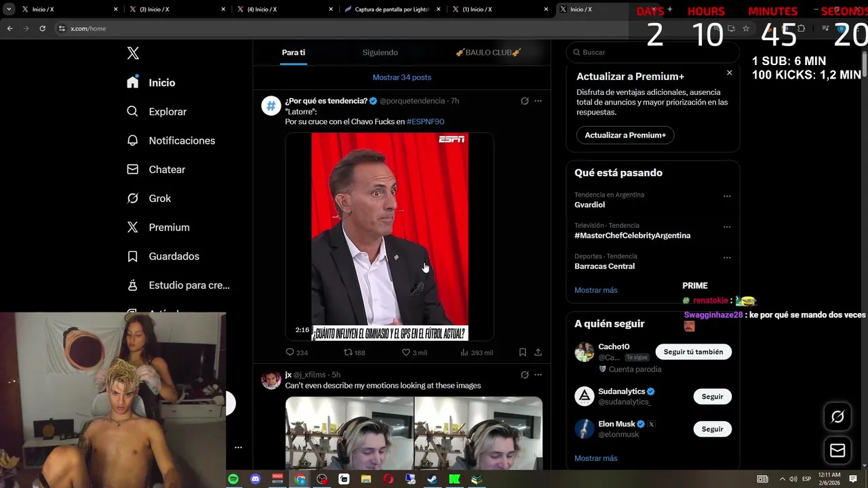868x488 pixels.
Task: Open the #ESPNF90 hashtag link
Action: [x=425, y=122]
